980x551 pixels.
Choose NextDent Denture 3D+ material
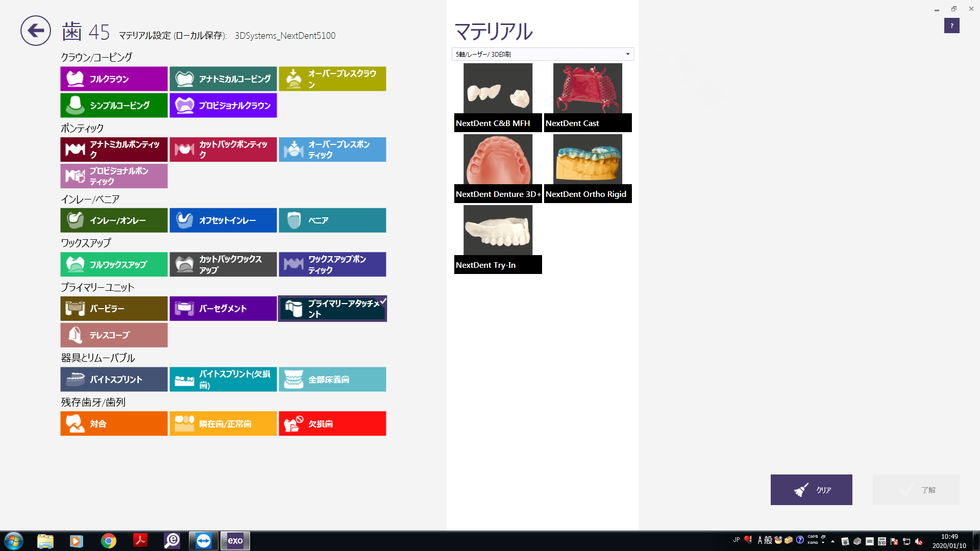[x=498, y=168]
